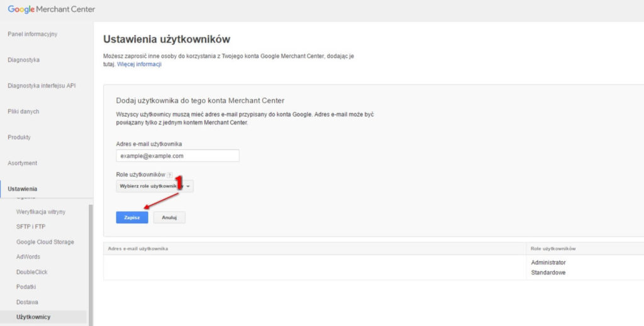Navigate to the Asortyment section
Image resolution: width=644 pixels, height=326 pixels.
pyautogui.click(x=22, y=163)
